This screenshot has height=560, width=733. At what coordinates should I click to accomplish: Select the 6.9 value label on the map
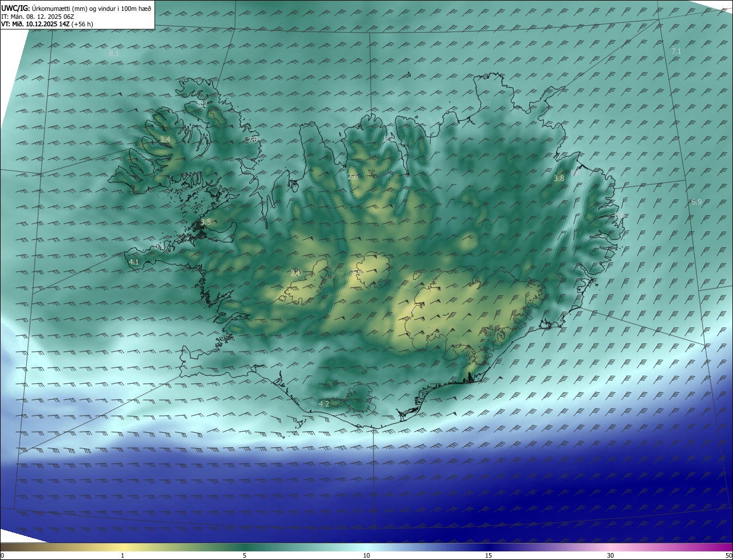(x=696, y=202)
